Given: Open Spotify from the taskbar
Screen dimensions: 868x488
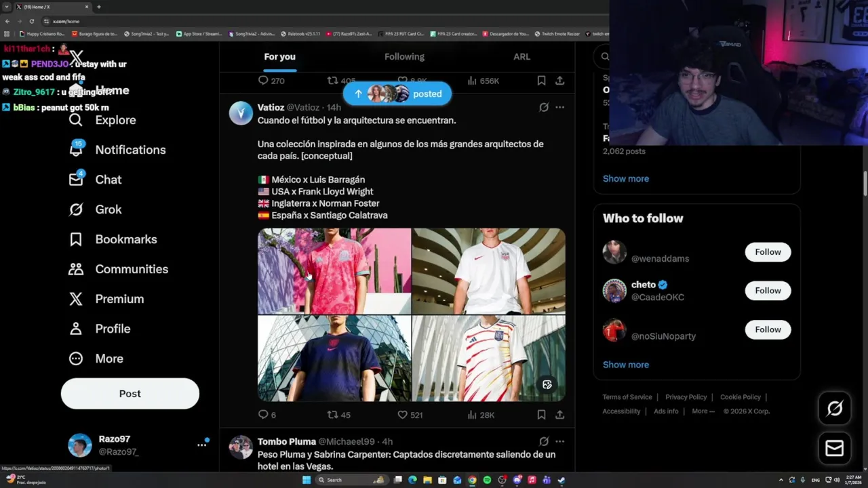Looking at the screenshot, I should (487, 480).
